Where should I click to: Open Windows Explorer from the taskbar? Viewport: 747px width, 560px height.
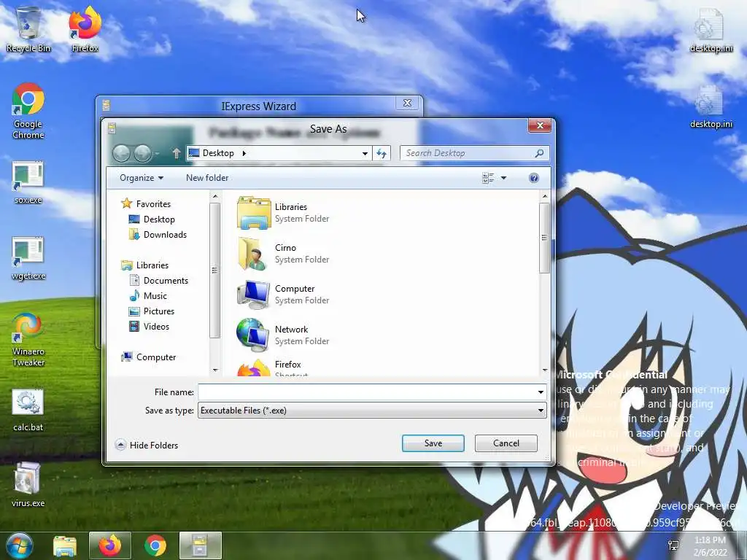[x=65, y=545]
